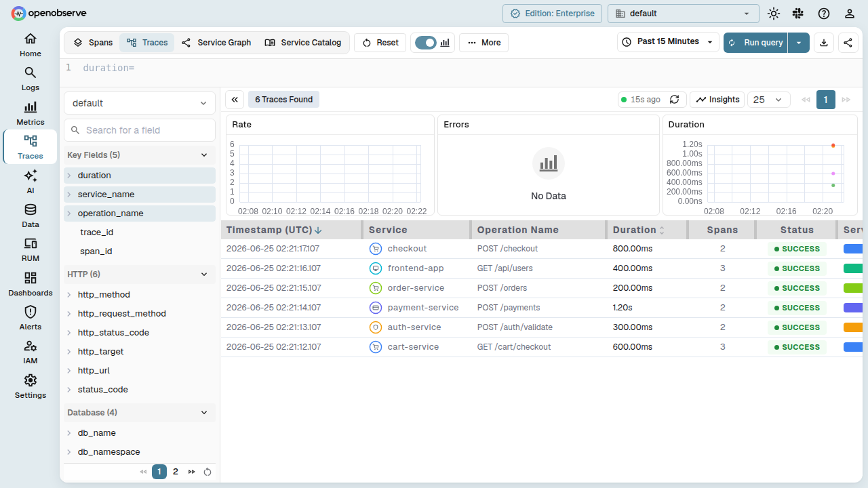
Task: Click the Edition: Enterprise badge
Action: [552, 14]
